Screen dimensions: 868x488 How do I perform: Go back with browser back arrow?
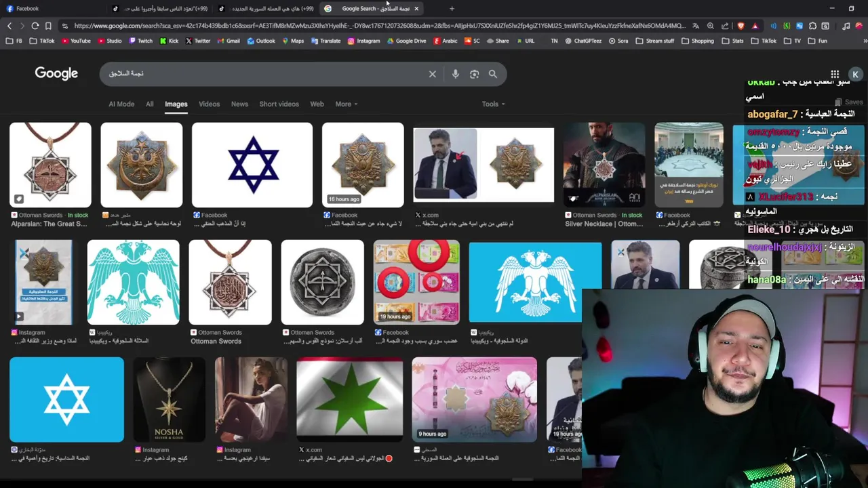pyautogui.click(x=9, y=26)
